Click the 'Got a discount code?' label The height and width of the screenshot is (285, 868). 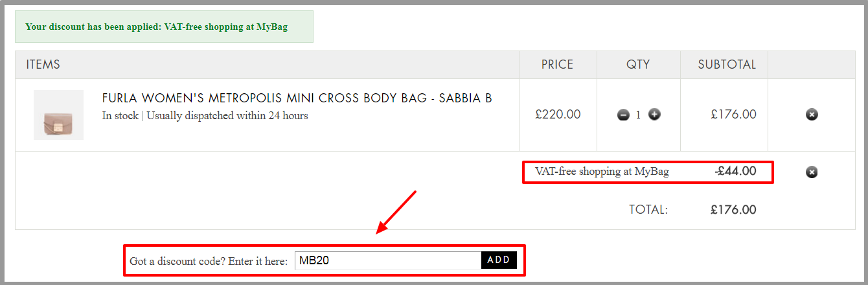(x=208, y=261)
